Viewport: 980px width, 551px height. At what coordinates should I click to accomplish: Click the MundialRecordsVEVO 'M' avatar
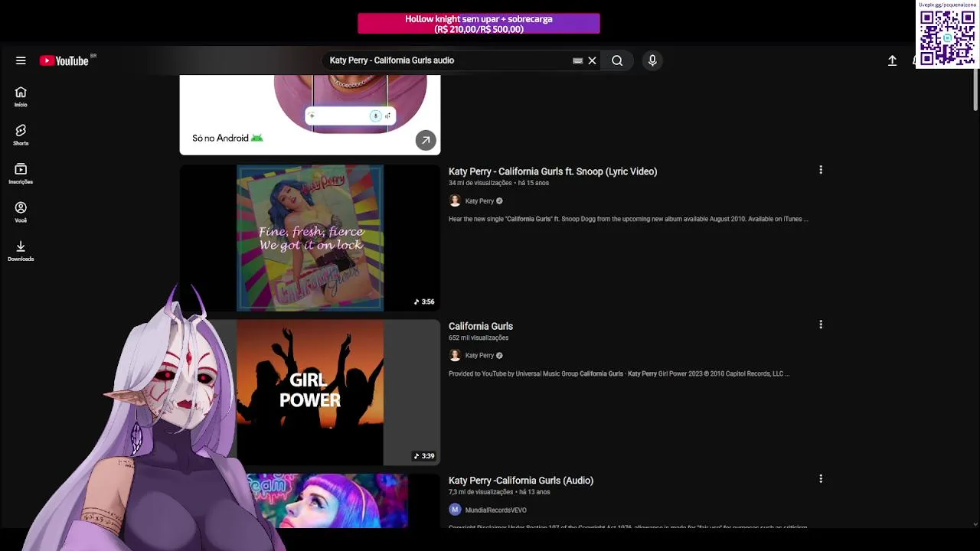click(x=455, y=510)
